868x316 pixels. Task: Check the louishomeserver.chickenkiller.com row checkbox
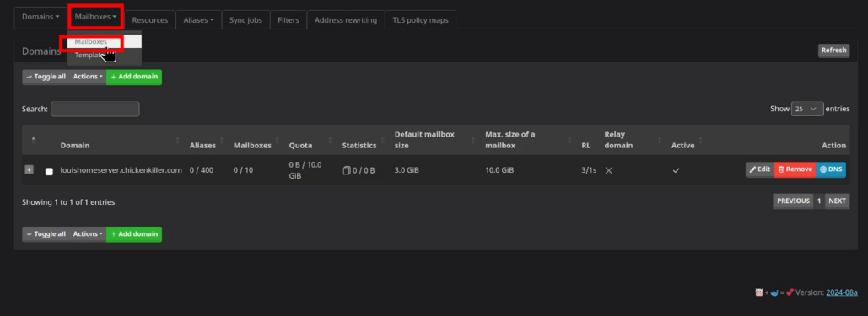(x=49, y=172)
